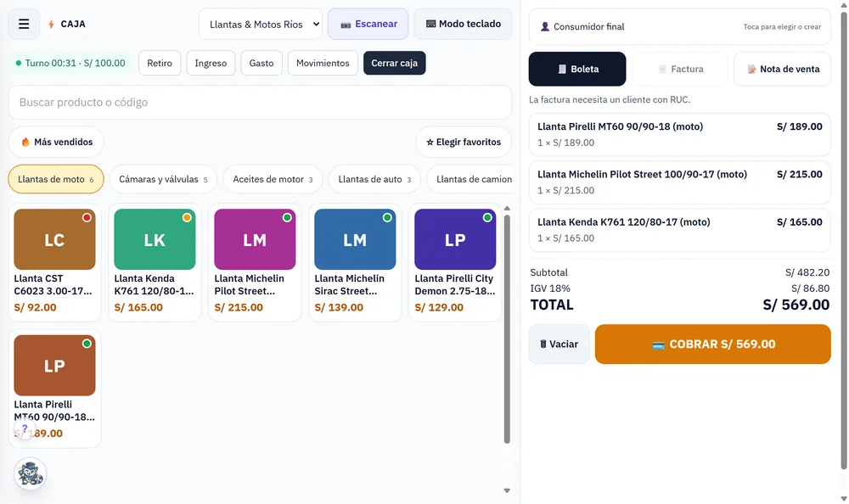Open Elegir favoritos star button
The height and width of the screenshot is (504, 849).
pos(464,142)
